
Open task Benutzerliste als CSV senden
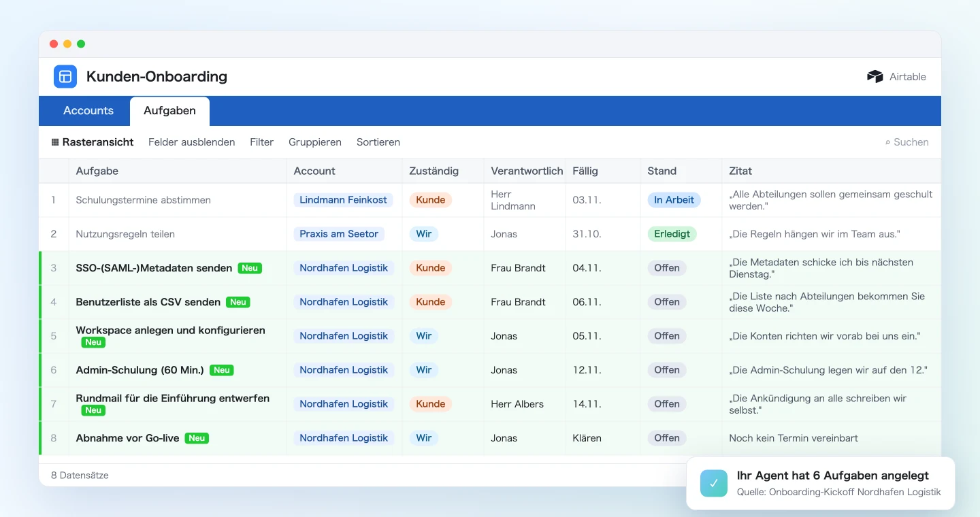(x=148, y=302)
